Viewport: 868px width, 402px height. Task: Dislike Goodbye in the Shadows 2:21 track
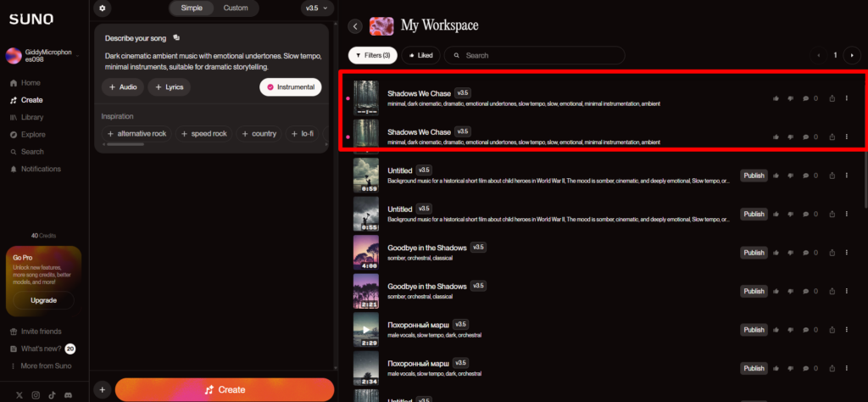791,291
